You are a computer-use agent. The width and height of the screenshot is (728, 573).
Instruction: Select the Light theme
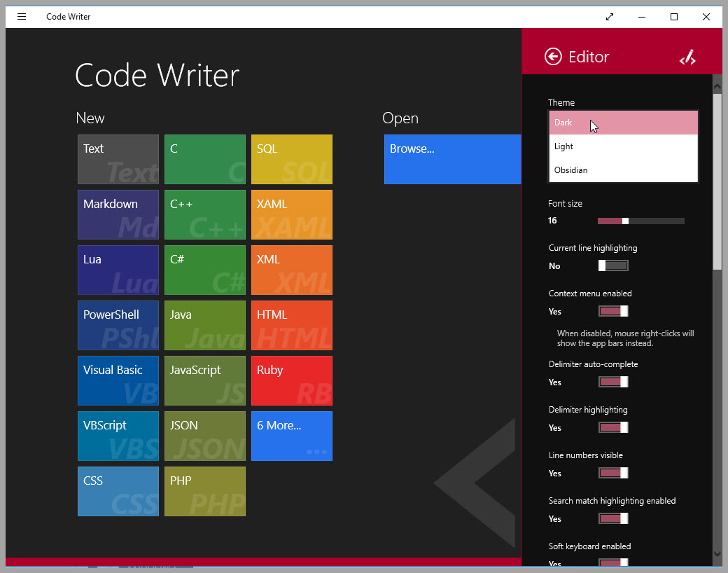pos(623,147)
